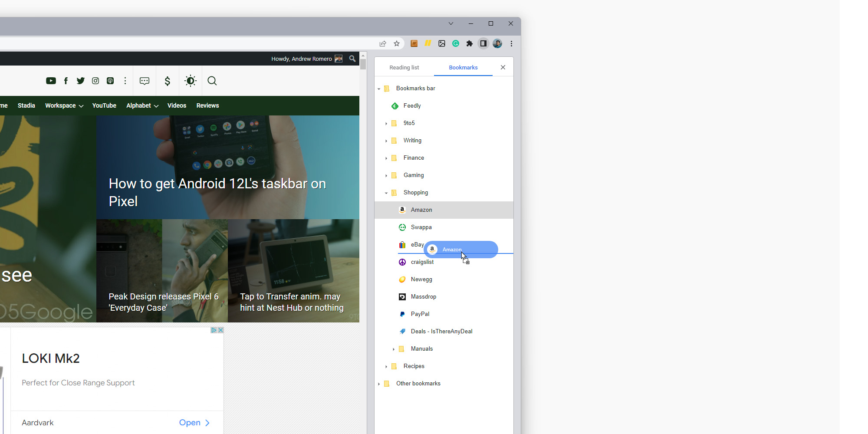Open the Chrome profile avatar
Viewport: 868px width, 434px height.
coord(497,43)
